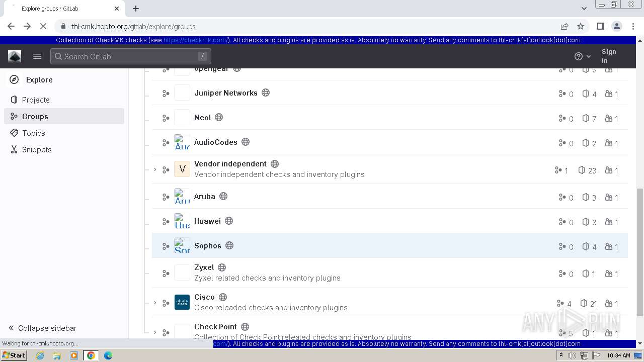
Task: Click public globe icon beside Huawei
Action: [229, 221]
